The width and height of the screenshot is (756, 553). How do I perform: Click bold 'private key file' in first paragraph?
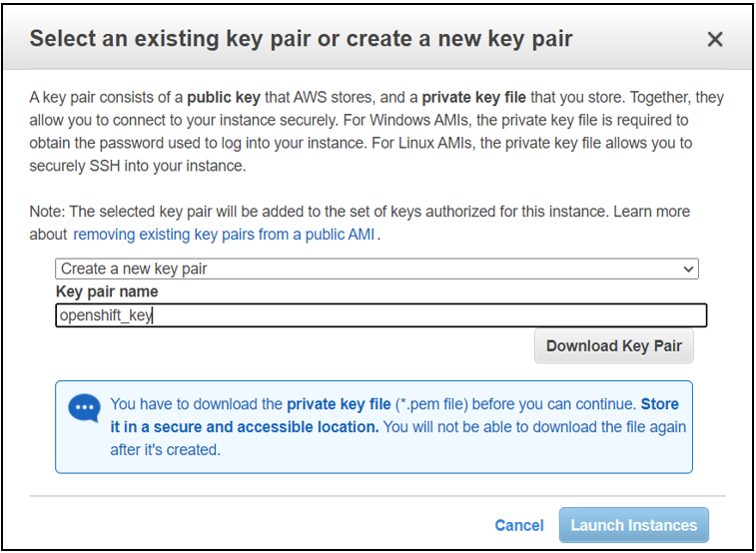[x=474, y=97]
